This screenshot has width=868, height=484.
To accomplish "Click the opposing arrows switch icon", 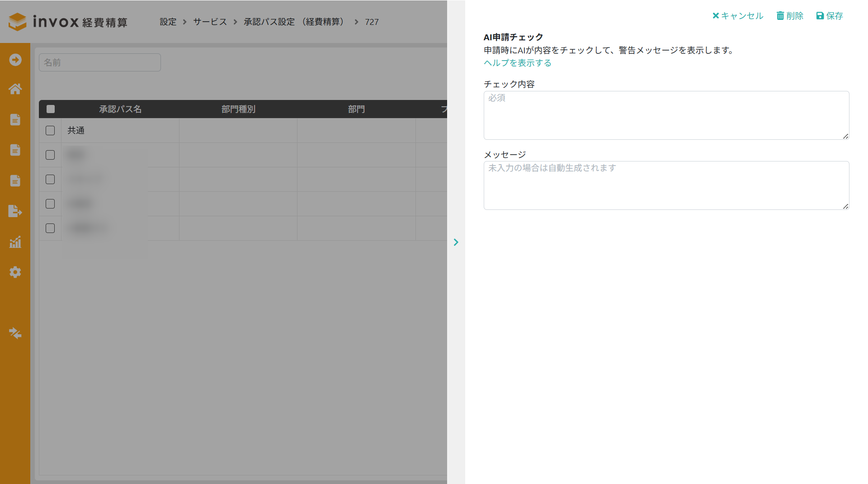I will tap(15, 333).
